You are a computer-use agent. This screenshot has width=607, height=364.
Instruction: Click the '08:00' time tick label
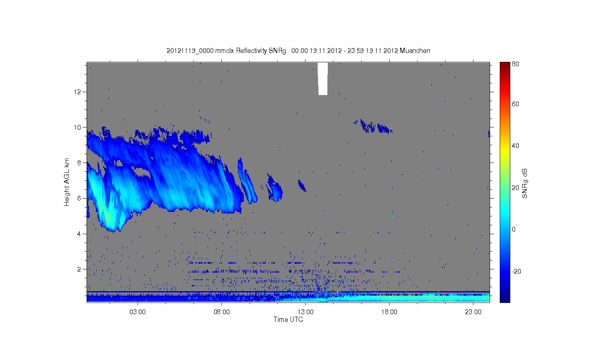(222, 312)
